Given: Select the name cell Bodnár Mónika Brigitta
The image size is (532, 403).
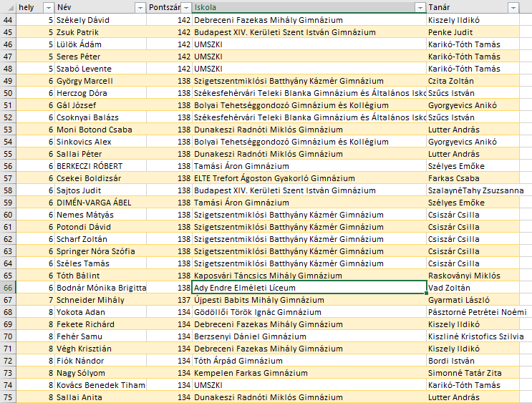Looking at the screenshot, I should tap(100, 288).
